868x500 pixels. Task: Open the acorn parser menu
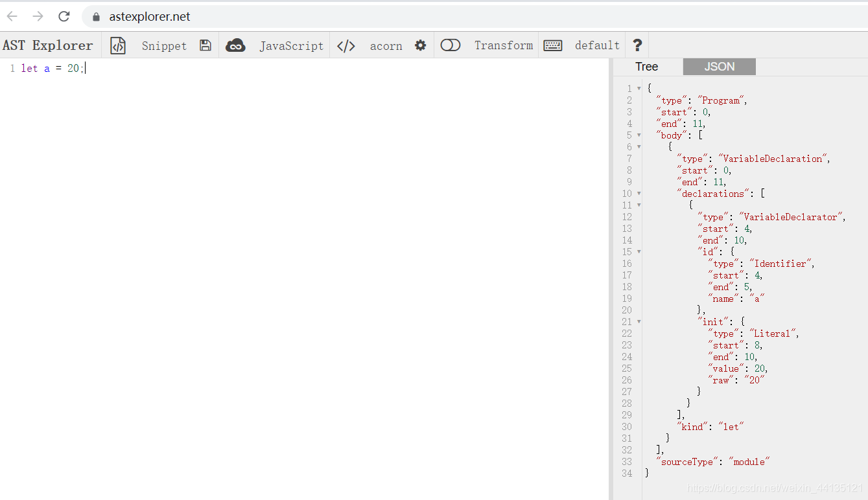pyautogui.click(x=386, y=46)
